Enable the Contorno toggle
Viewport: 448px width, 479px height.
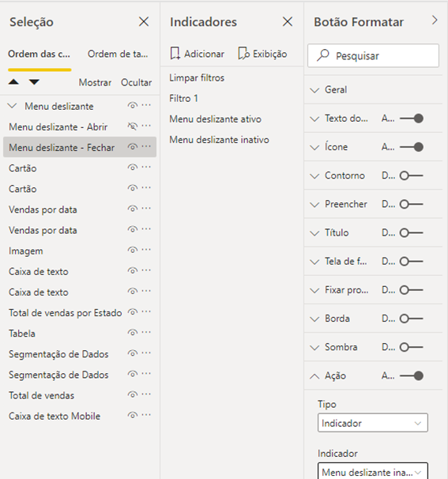(x=412, y=175)
